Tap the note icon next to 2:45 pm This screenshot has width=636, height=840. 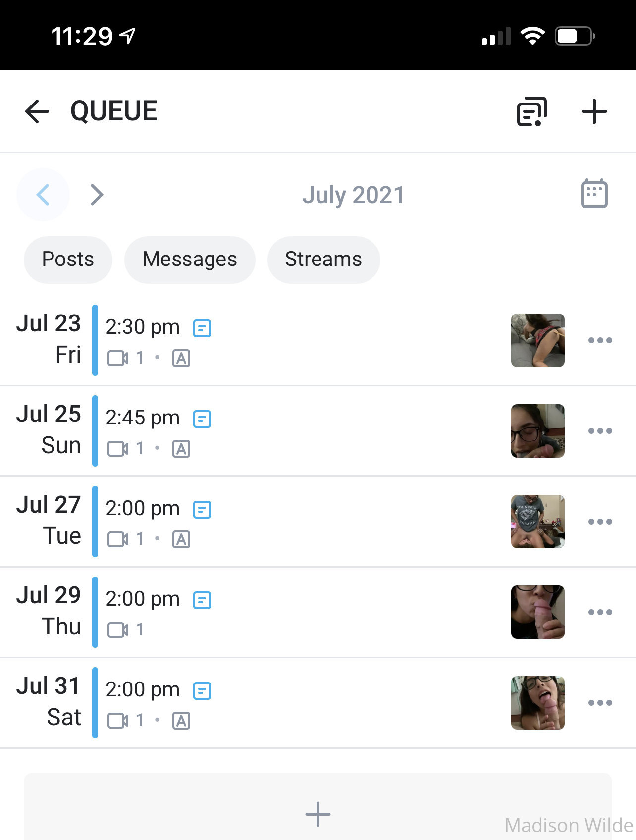(202, 419)
